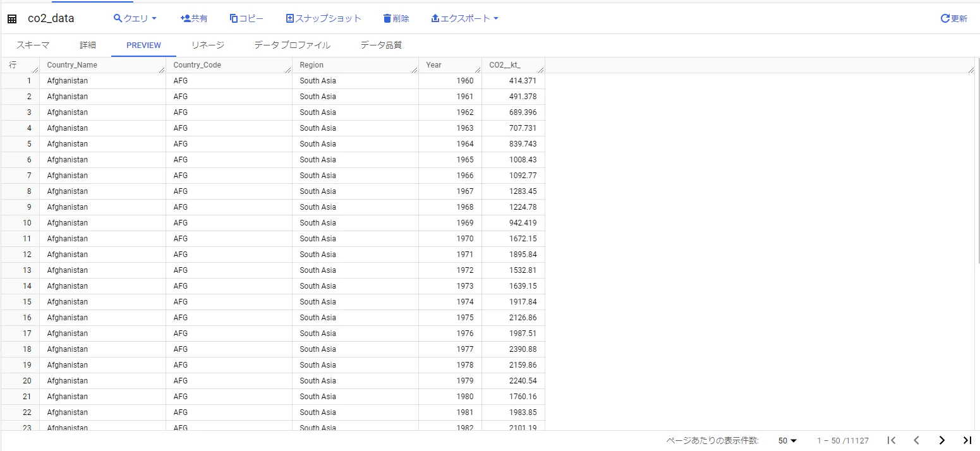Viewport: 980px width, 451px height.
Task: Click the コピー copy button
Action: pos(246,18)
